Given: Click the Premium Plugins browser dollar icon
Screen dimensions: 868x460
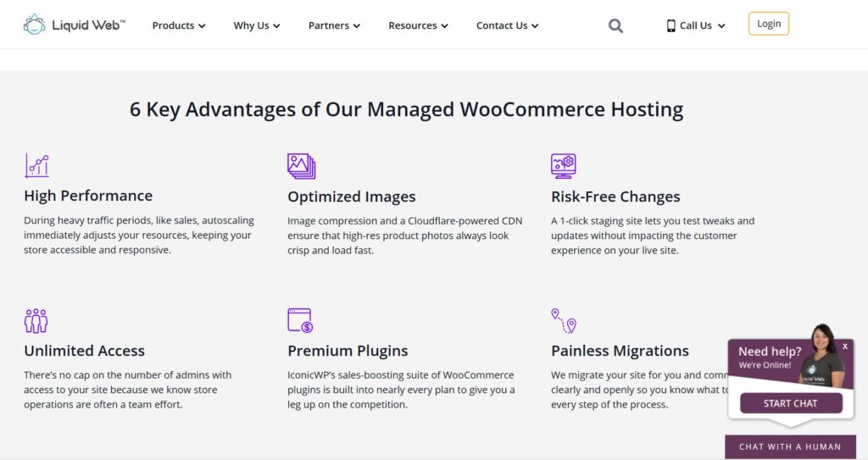Looking at the screenshot, I should (x=300, y=320).
